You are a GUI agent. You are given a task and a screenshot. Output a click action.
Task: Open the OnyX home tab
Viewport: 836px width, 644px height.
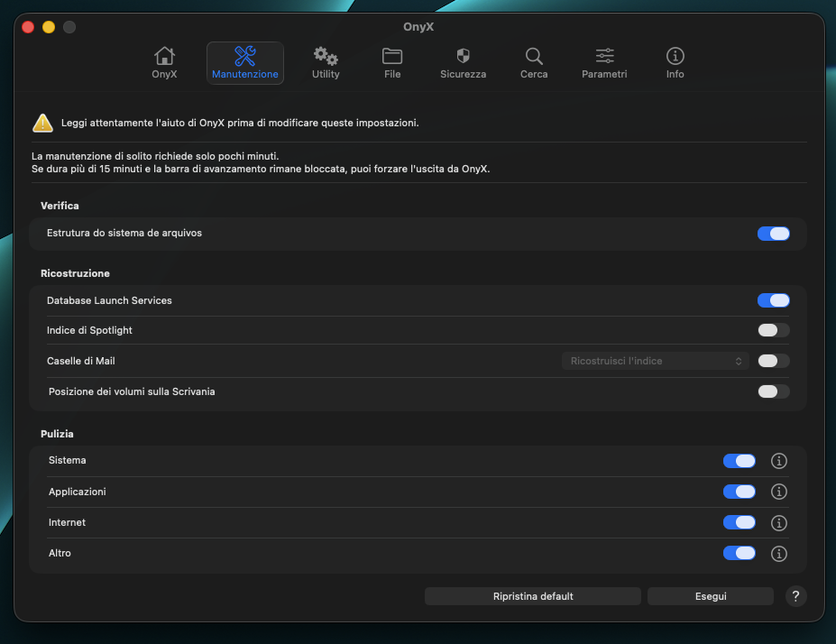(164, 63)
